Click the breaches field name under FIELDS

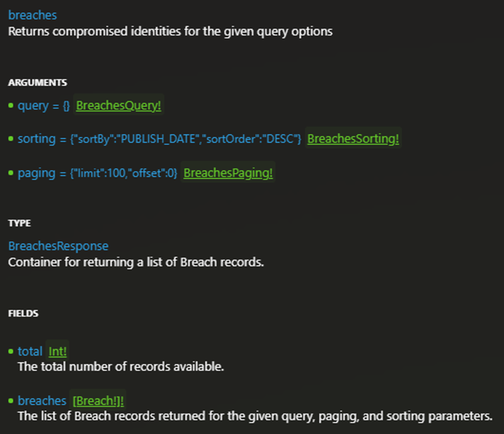click(x=42, y=401)
